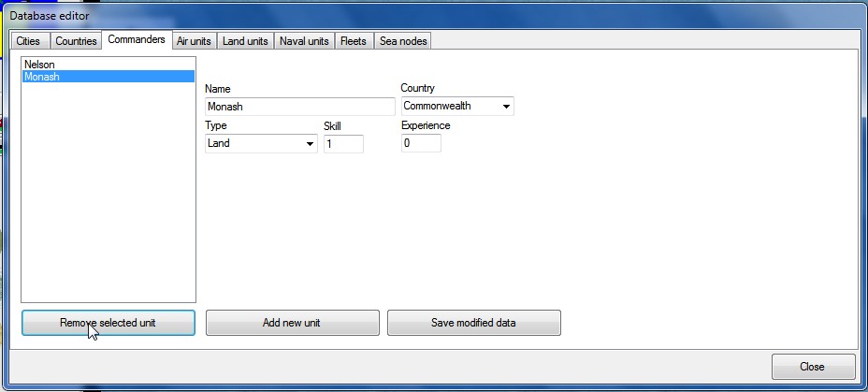Image resolution: width=868 pixels, height=392 pixels.
Task: Open the Countries tab
Action: (x=76, y=41)
